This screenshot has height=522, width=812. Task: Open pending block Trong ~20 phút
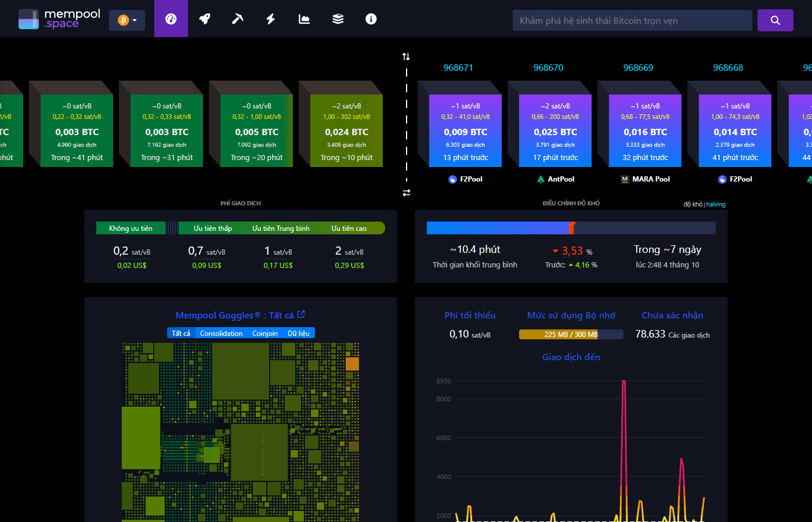tap(256, 130)
